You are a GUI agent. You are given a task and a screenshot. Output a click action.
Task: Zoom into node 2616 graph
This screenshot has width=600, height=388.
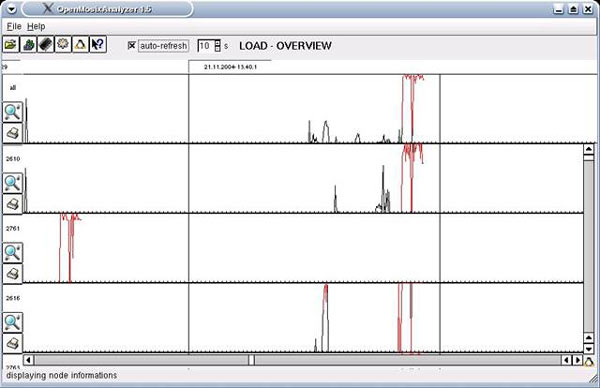(x=12, y=323)
